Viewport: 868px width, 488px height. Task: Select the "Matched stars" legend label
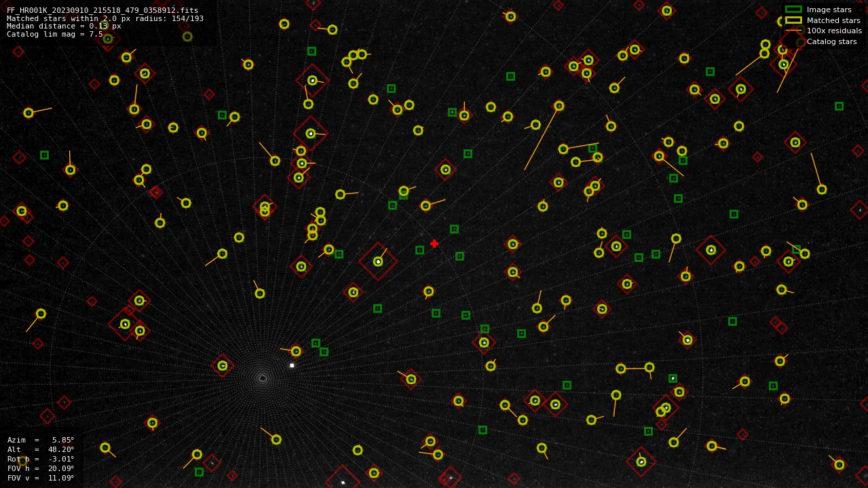[x=833, y=20]
